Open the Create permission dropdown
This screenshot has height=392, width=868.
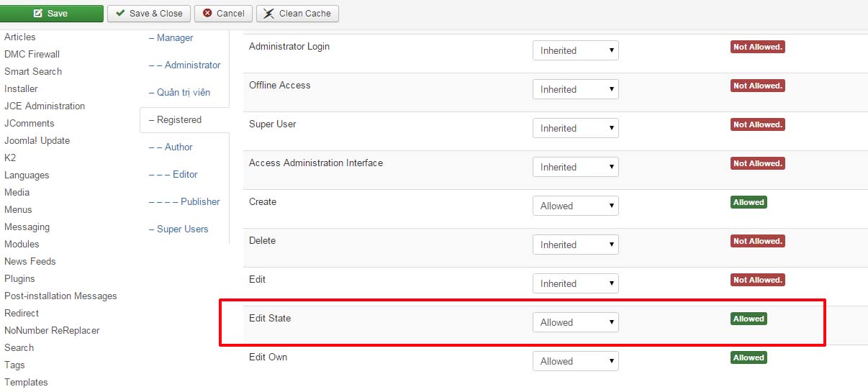pyautogui.click(x=576, y=206)
